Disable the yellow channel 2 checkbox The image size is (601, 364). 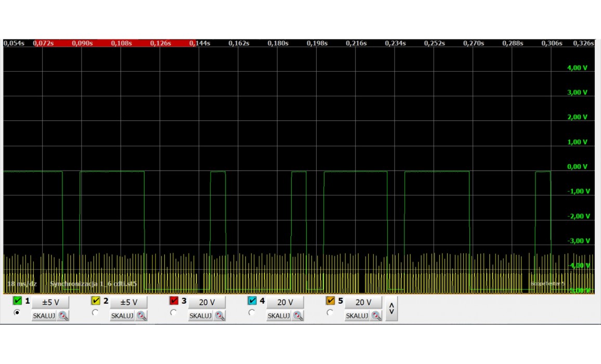coord(96,301)
